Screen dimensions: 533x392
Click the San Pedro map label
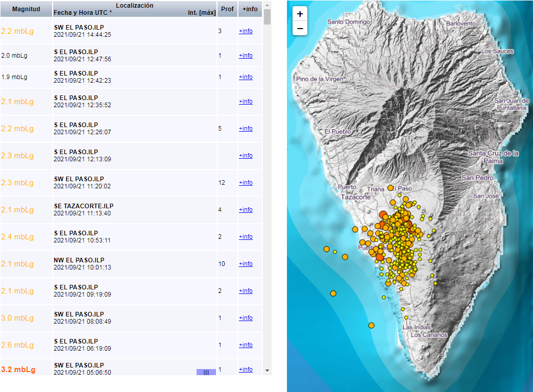click(x=477, y=178)
